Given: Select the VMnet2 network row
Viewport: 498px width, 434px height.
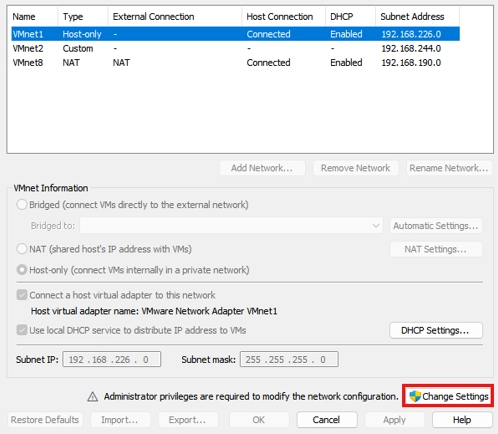Looking at the screenshot, I should (x=235, y=48).
